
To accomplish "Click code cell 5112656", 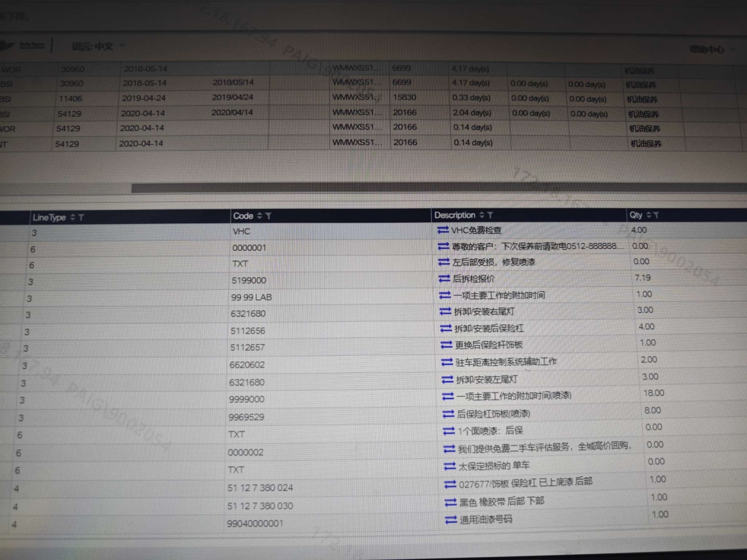I will [x=247, y=331].
